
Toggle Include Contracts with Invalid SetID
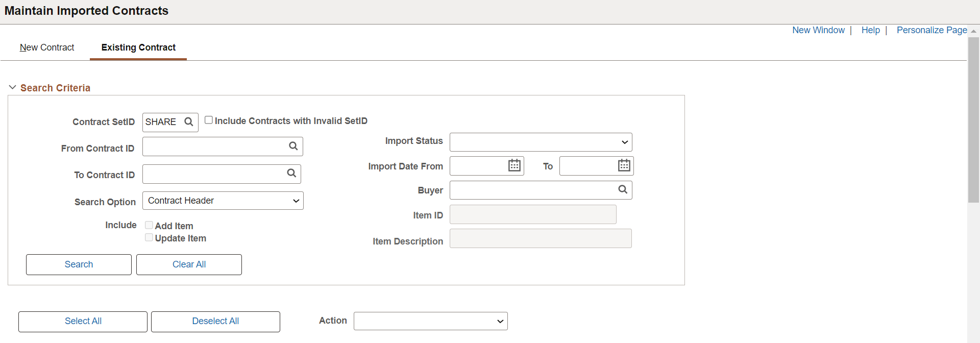209,120
